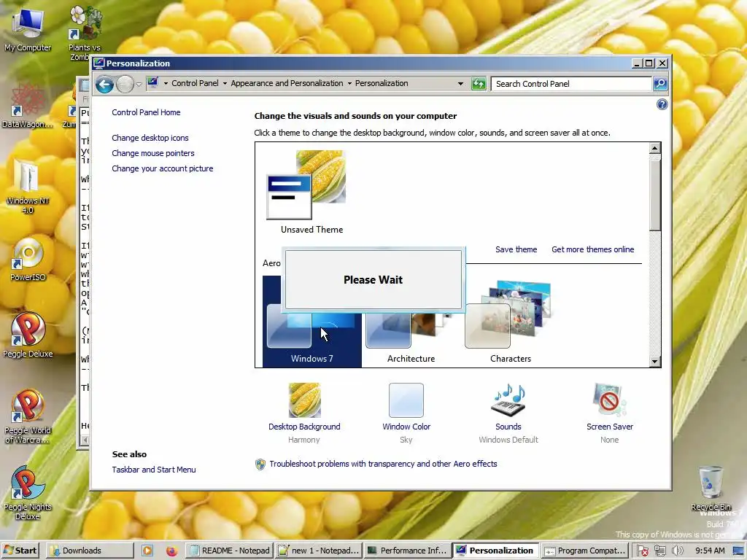Viewport: 747px width, 560px height.
Task: Switch to README - Notepad taskbar button
Action: [x=229, y=551]
